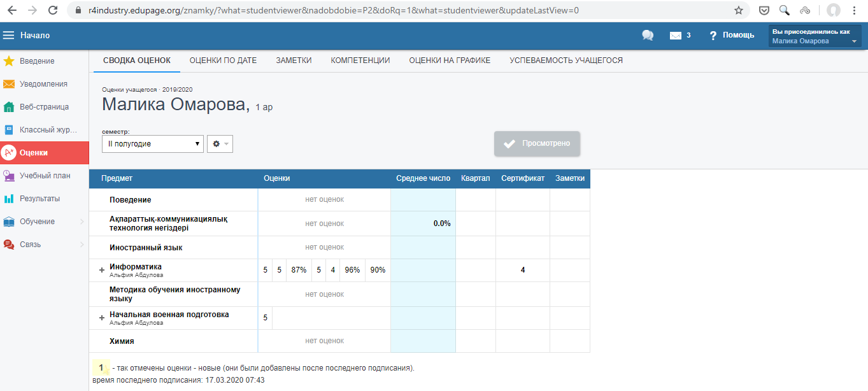This screenshot has height=391, width=868.
Task: Click the Поведение subject row
Action: point(339,199)
